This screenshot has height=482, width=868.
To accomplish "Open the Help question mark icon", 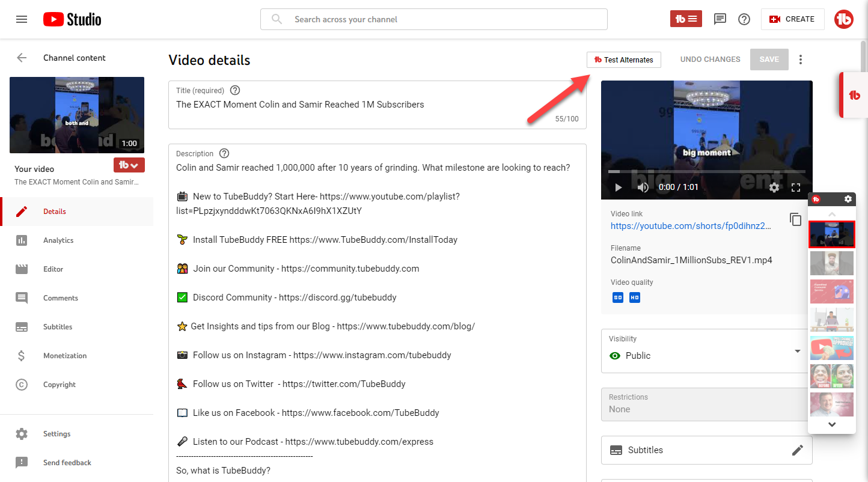I will (x=744, y=19).
